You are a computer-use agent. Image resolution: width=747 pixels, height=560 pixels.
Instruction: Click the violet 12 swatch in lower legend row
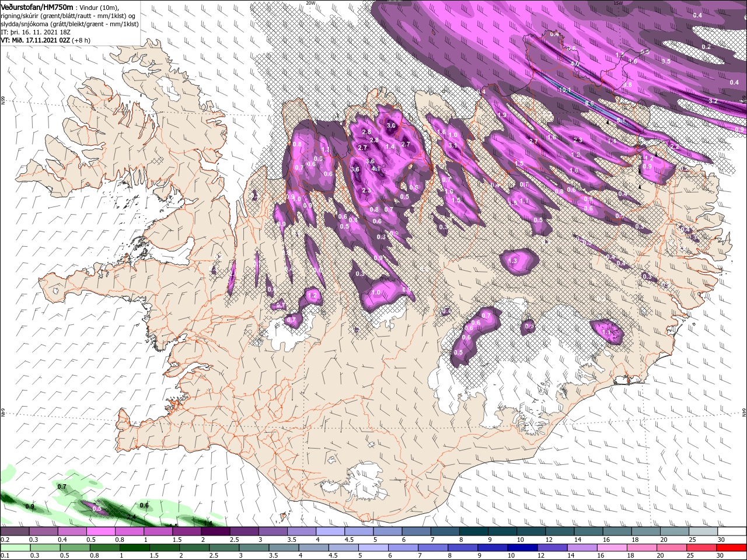click(x=552, y=547)
